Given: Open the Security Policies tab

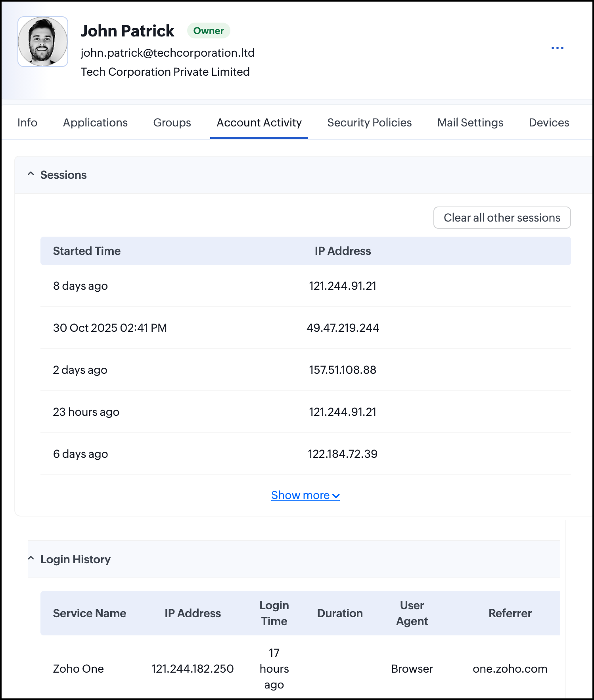Looking at the screenshot, I should (x=369, y=122).
